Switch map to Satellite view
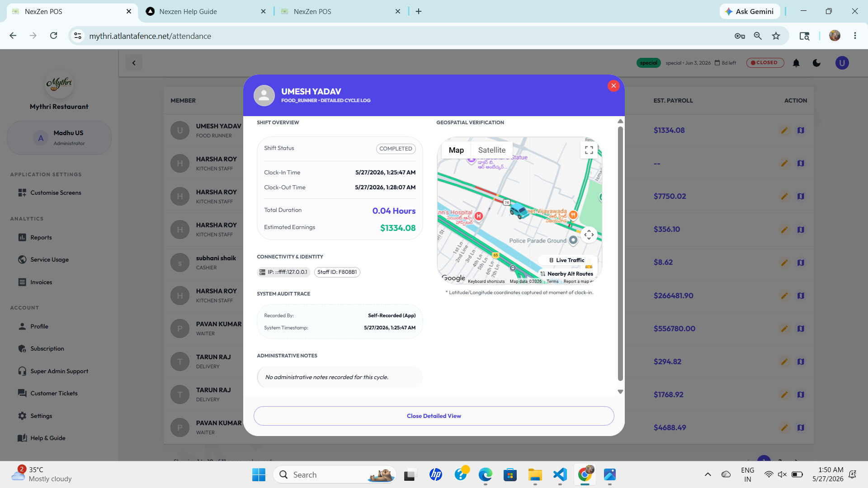868x488 pixels. point(492,150)
